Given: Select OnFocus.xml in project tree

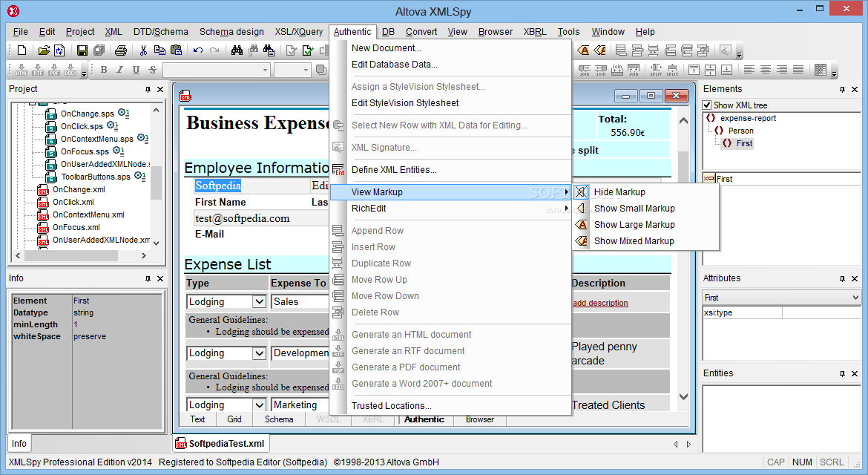Looking at the screenshot, I should pos(76,227).
